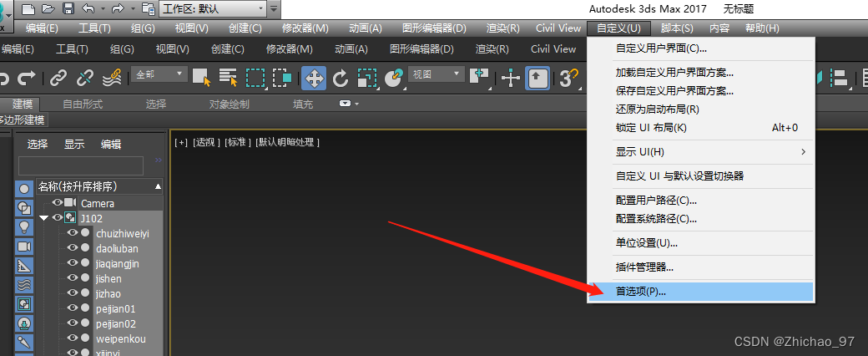868x356 pixels.
Task: Open the project folder icon
Action: point(149,8)
